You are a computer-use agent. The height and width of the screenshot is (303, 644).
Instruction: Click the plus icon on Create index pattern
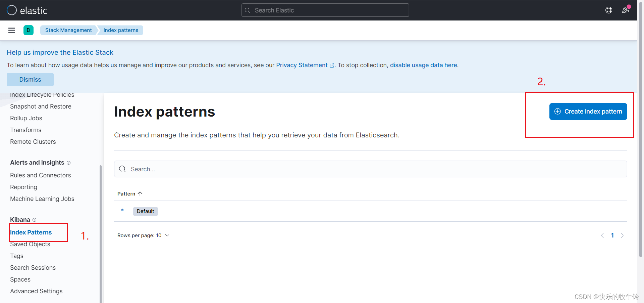pyautogui.click(x=557, y=111)
